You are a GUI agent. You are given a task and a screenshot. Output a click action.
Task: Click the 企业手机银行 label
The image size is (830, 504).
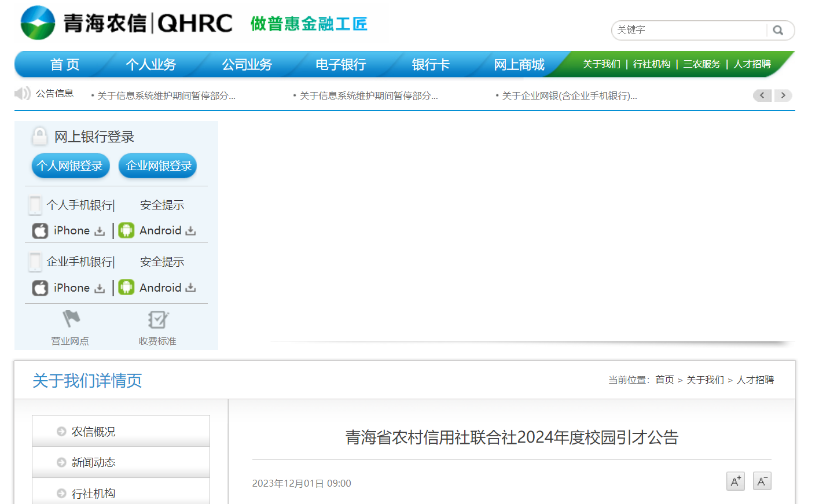[x=80, y=262]
